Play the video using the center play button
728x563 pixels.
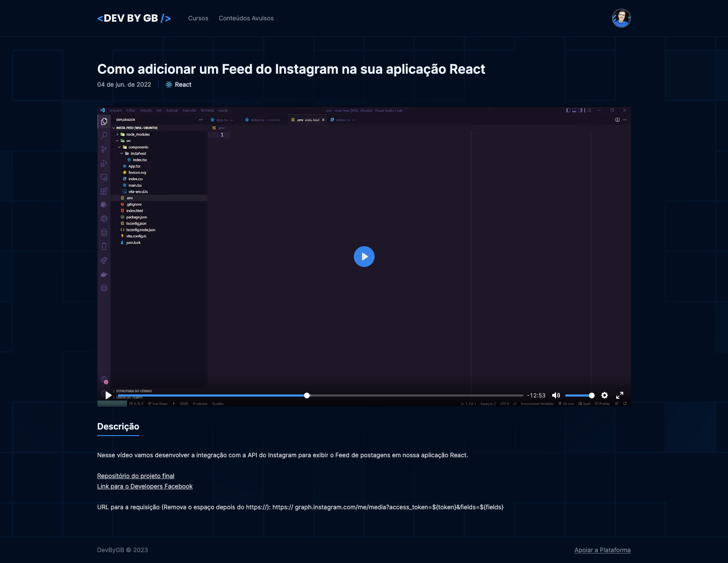pos(364,256)
